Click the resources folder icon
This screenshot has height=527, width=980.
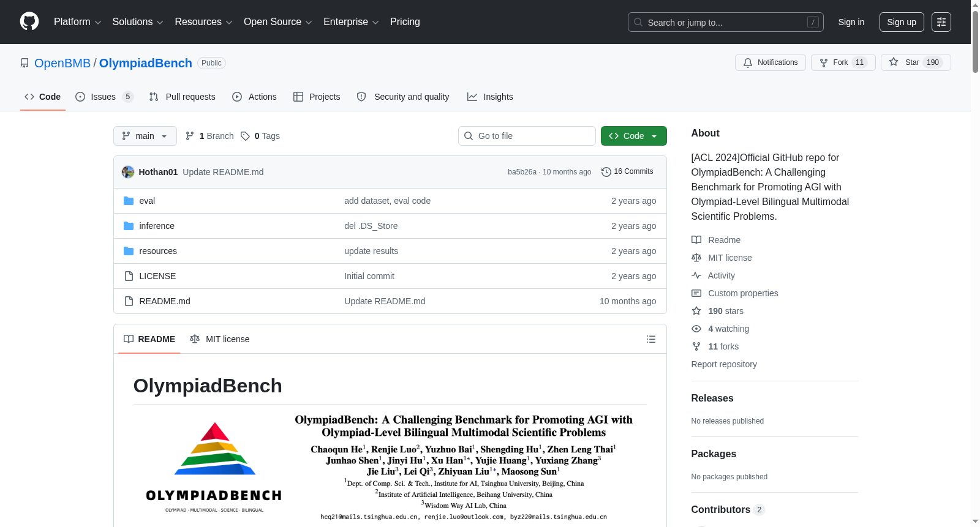point(129,251)
